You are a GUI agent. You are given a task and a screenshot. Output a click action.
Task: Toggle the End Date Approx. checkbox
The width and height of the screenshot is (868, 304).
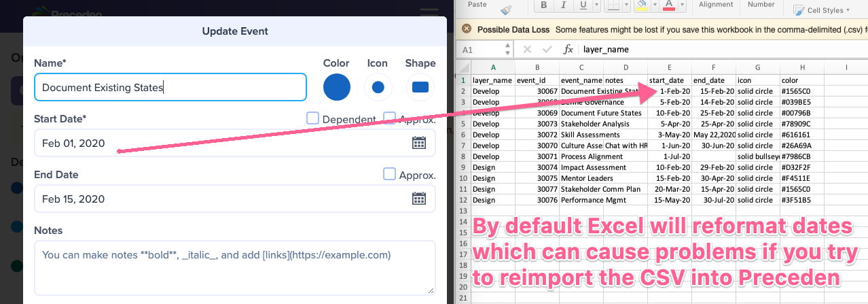[389, 174]
